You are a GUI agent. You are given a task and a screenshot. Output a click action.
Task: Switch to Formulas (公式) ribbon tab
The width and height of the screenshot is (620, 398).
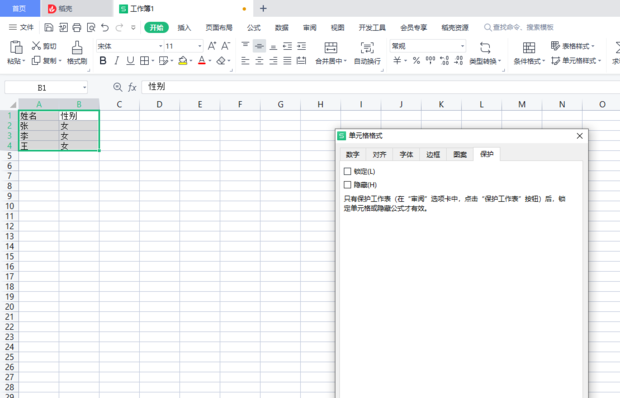(x=253, y=27)
